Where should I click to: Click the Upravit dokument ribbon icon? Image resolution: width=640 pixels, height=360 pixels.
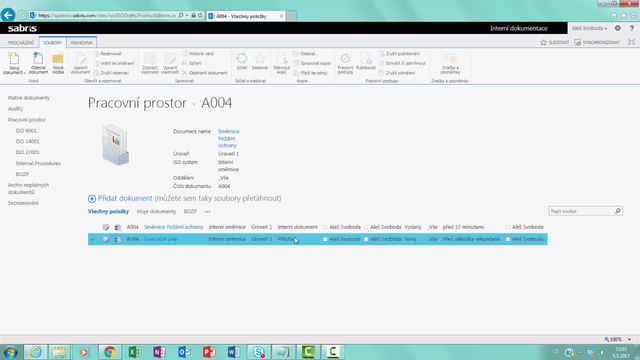pyautogui.click(x=80, y=63)
